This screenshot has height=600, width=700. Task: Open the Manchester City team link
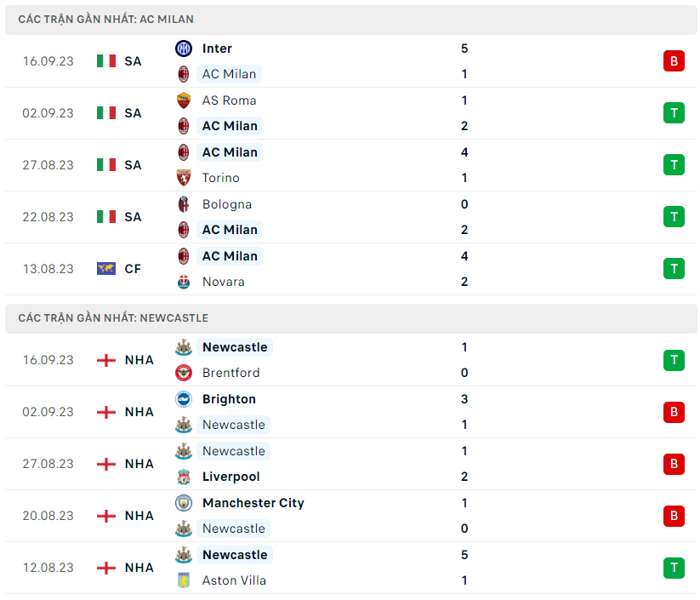253,503
